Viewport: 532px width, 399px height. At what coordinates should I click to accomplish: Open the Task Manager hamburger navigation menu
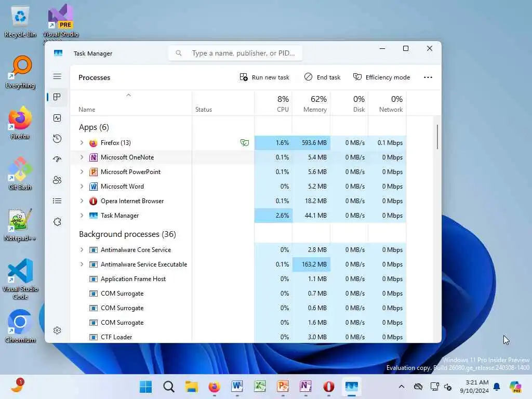pyautogui.click(x=57, y=76)
